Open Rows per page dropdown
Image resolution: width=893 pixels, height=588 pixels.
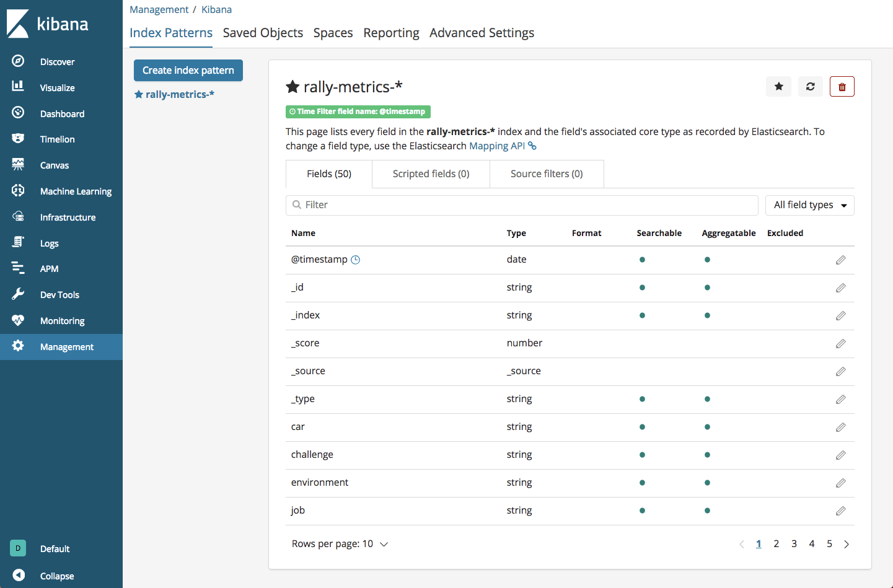click(x=340, y=544)
